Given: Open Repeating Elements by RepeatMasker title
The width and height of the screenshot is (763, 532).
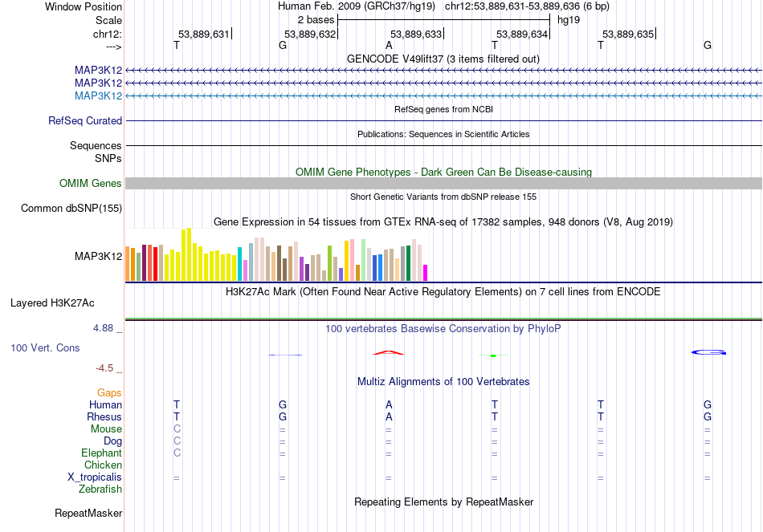Looking at the screenshot, I should (x=443, y=502).
